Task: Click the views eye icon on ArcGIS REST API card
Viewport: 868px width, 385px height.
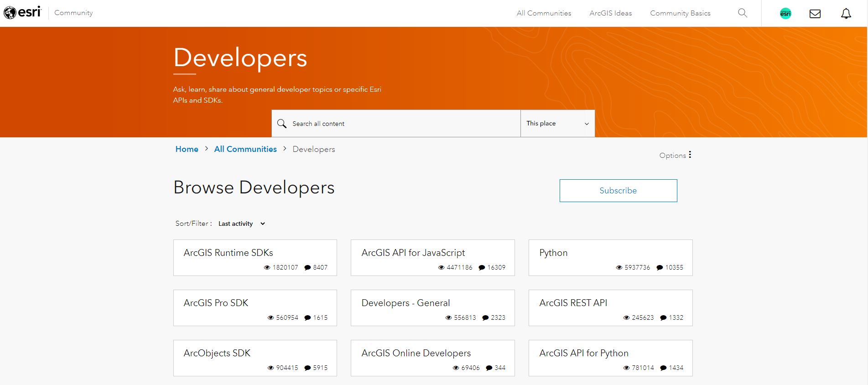Action: 626,318
